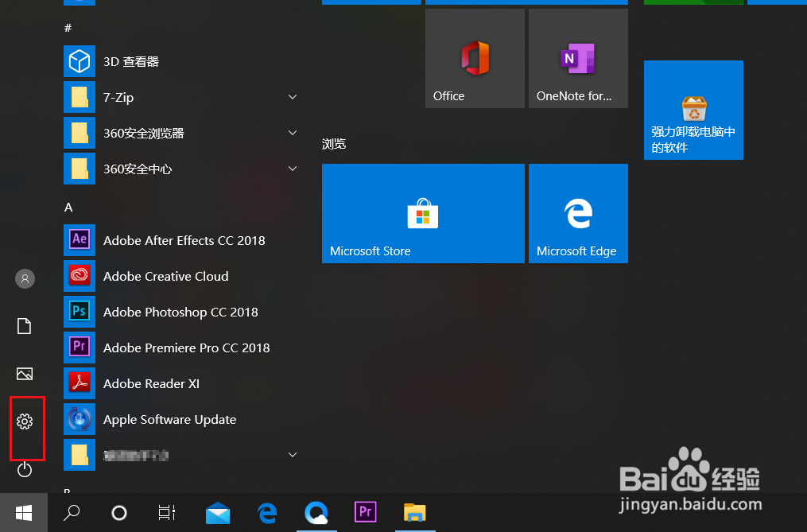The height and width of the screenshot is (532, 807).
Task: Open the Office tile
Action: [475, 58]
